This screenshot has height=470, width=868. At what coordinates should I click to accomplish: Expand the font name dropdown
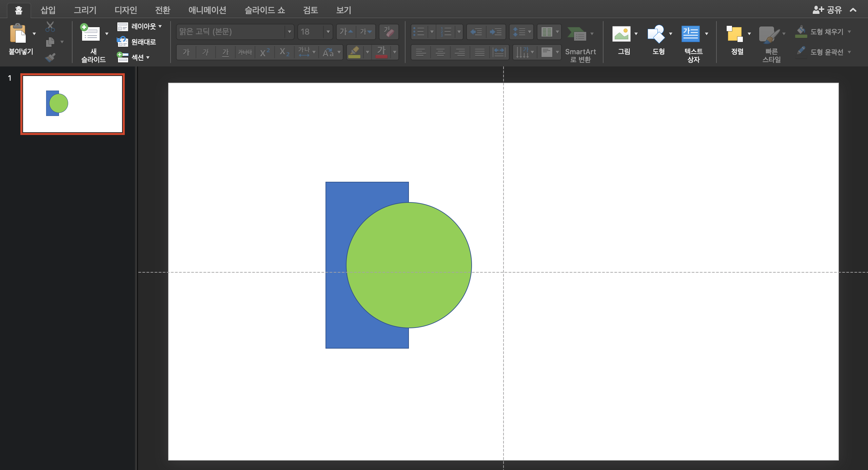(289, 32)
